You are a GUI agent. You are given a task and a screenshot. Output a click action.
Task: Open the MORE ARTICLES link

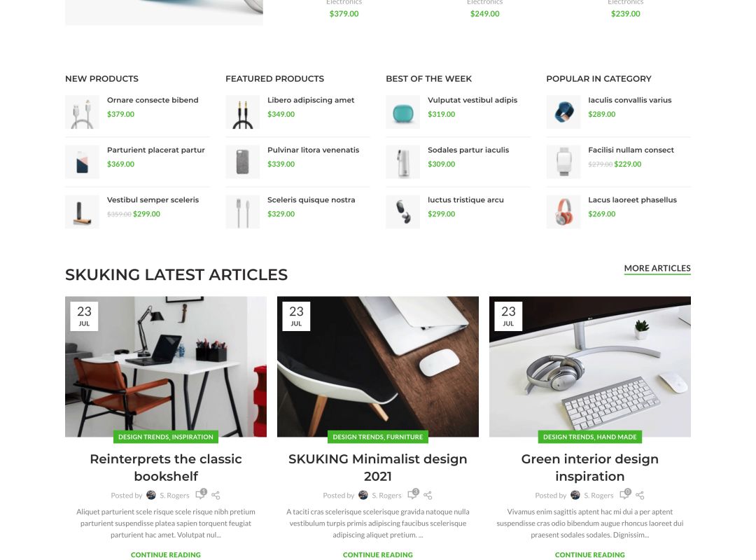point(657,268)
